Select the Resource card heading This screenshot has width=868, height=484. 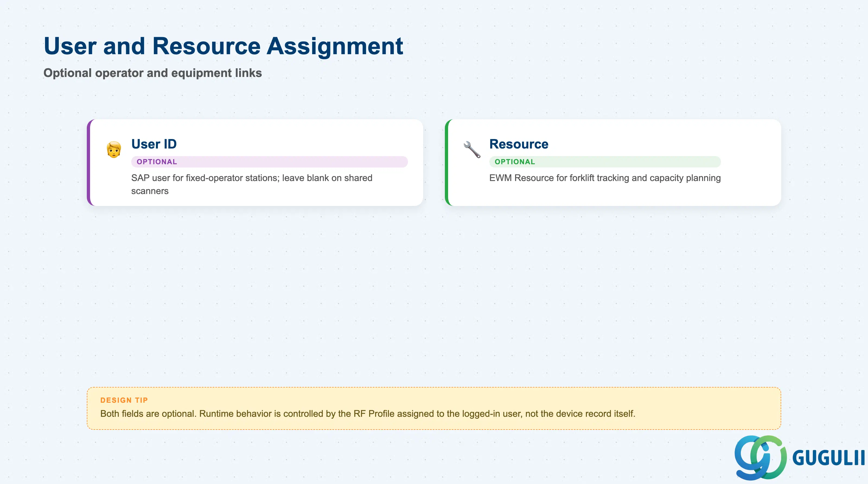tap(519, 144)
